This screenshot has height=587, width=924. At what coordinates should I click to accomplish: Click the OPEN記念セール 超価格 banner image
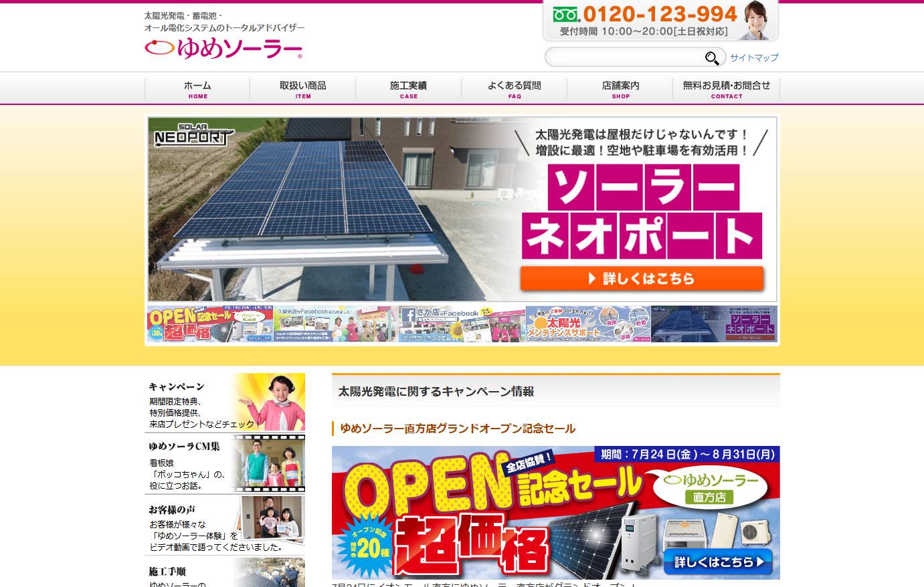pos(556,513)
